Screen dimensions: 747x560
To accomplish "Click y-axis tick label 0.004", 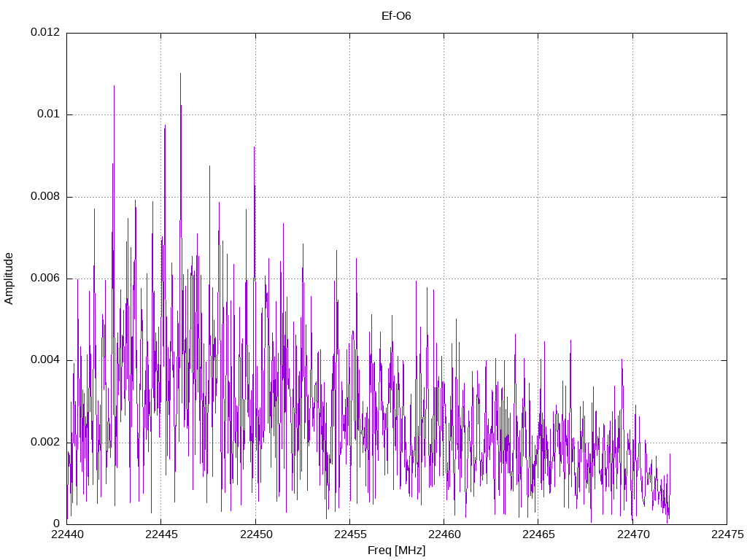I will tap(45, 359).
